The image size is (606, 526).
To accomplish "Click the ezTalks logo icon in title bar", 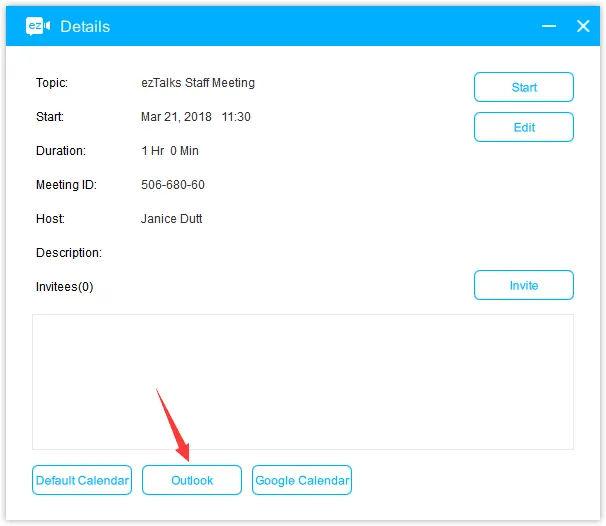I will pyautogui.click(x=38, y=26).
